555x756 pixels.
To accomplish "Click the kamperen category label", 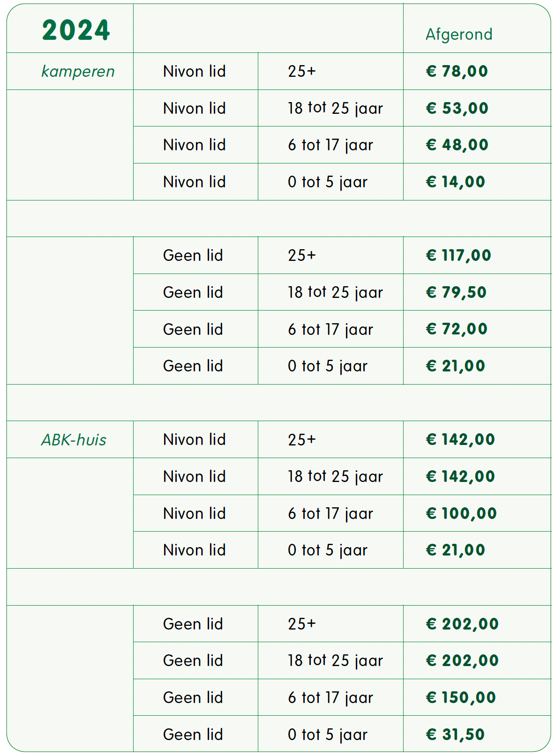I will click(78, 72).
